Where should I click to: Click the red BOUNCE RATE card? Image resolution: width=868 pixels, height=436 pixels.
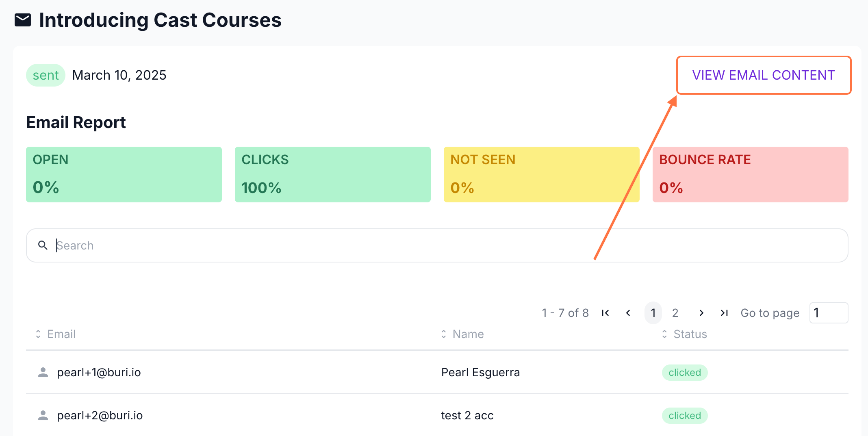pyautogui.click(x=750, y=174)
